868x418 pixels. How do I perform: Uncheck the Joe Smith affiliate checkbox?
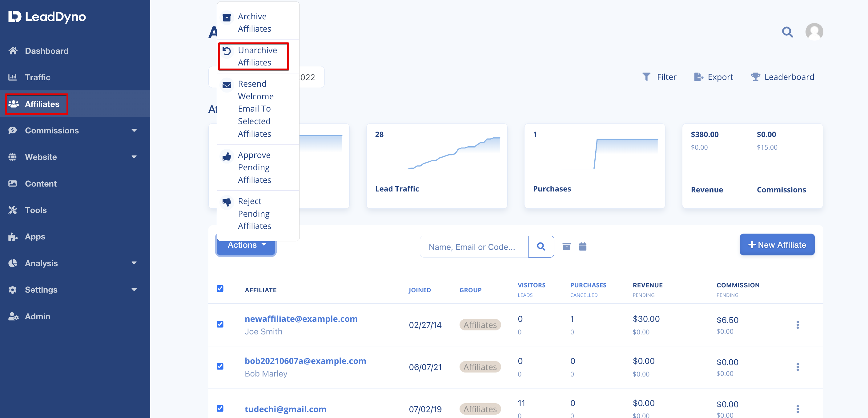pyautogui.click(x=220, y=324)
